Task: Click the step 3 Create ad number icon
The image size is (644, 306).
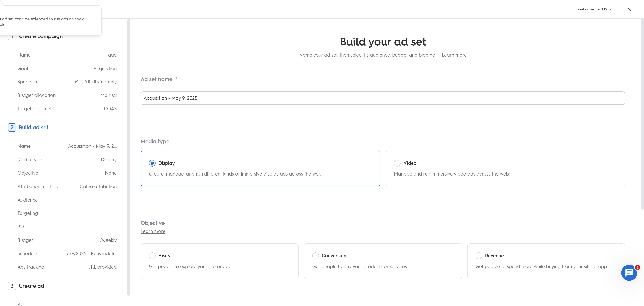Action: pyautogui.click(x=12, y=286)
